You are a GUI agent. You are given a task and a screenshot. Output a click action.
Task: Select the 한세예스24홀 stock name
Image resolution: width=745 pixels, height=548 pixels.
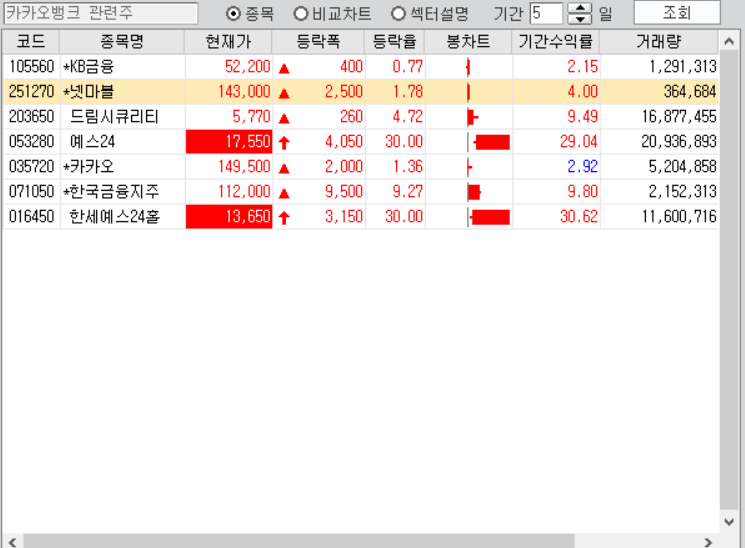[115, 217]
